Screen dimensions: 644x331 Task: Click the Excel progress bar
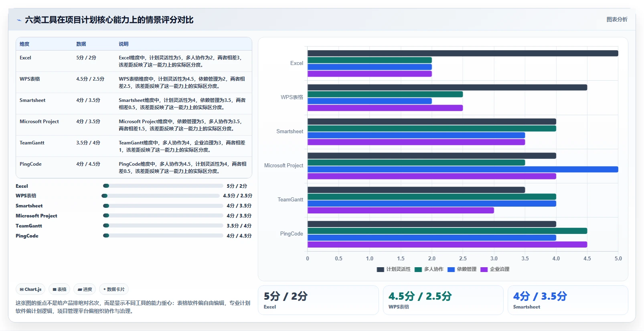pyautogui.click(x=163, y=186)
